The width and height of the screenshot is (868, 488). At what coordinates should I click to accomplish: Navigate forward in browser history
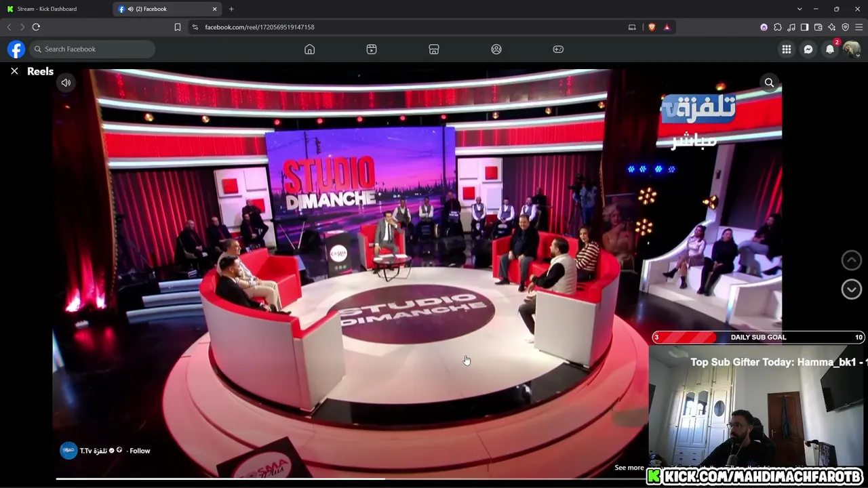[22, 27]
